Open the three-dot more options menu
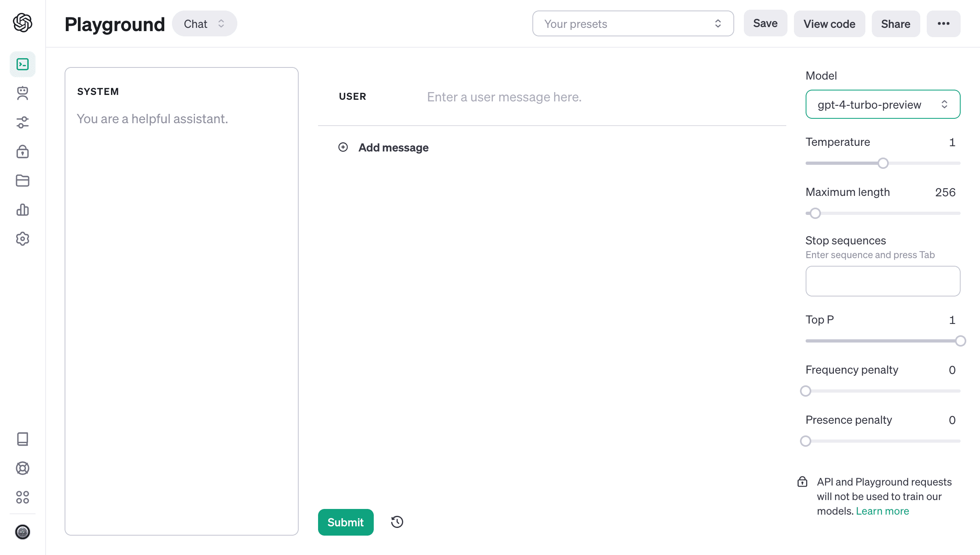This screenshot has width=980, height=555. coord(943,24)
